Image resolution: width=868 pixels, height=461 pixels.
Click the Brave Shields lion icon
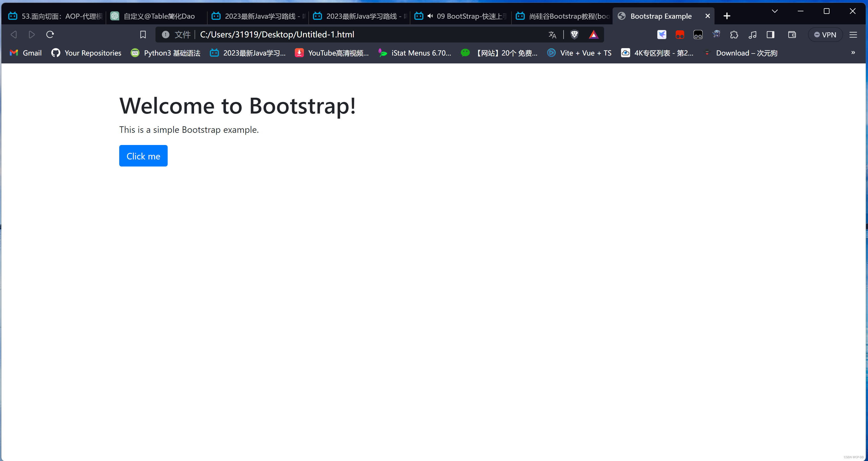575,34
